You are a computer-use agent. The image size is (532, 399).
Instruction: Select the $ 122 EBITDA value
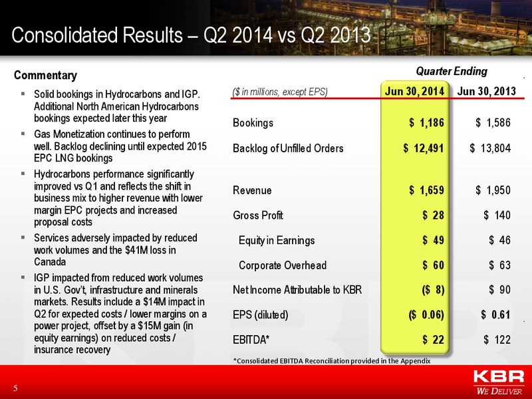click(497, 340)
